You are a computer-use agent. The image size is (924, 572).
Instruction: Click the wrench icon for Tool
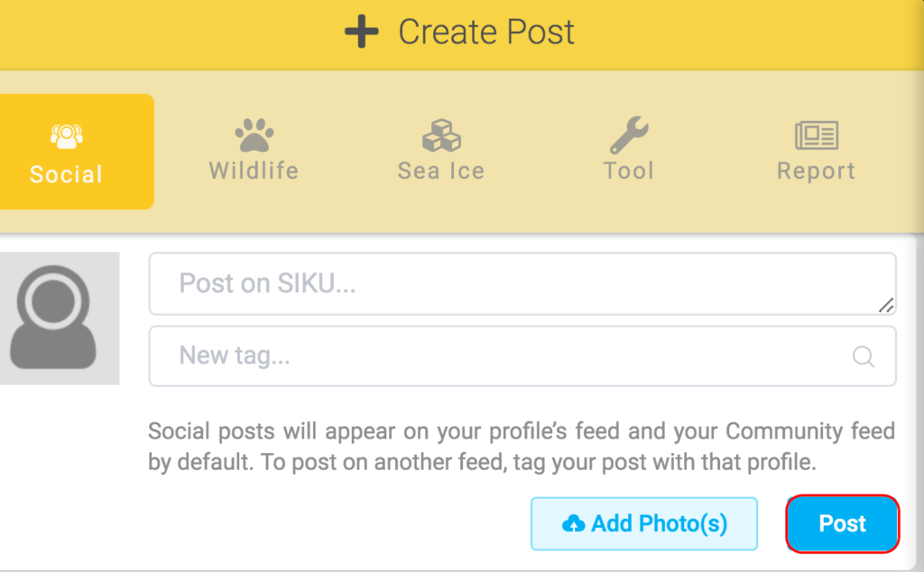(628, 135)
